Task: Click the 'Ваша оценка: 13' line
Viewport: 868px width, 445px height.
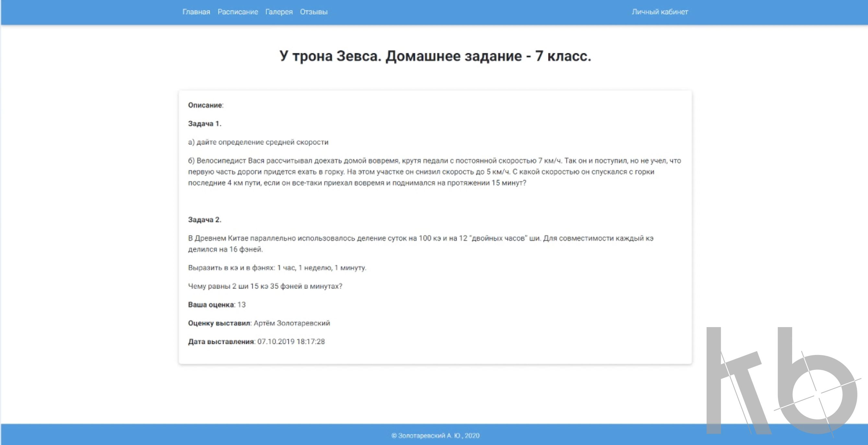Action: point(217,305)
